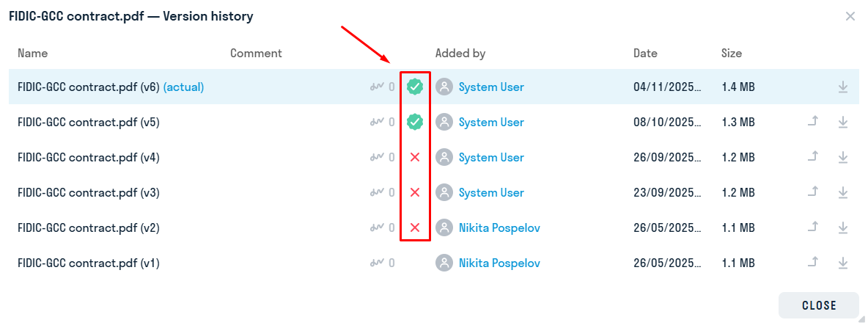Open Nikita Pospelov profile on v2 row
Viewport: 868px width, 328px height.
(x=499, y=227)
